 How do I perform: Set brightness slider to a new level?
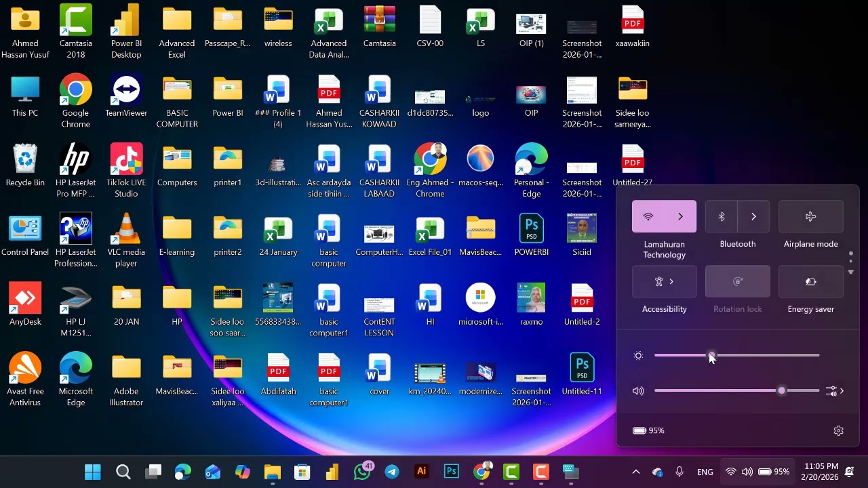click(x=737, y=355)
